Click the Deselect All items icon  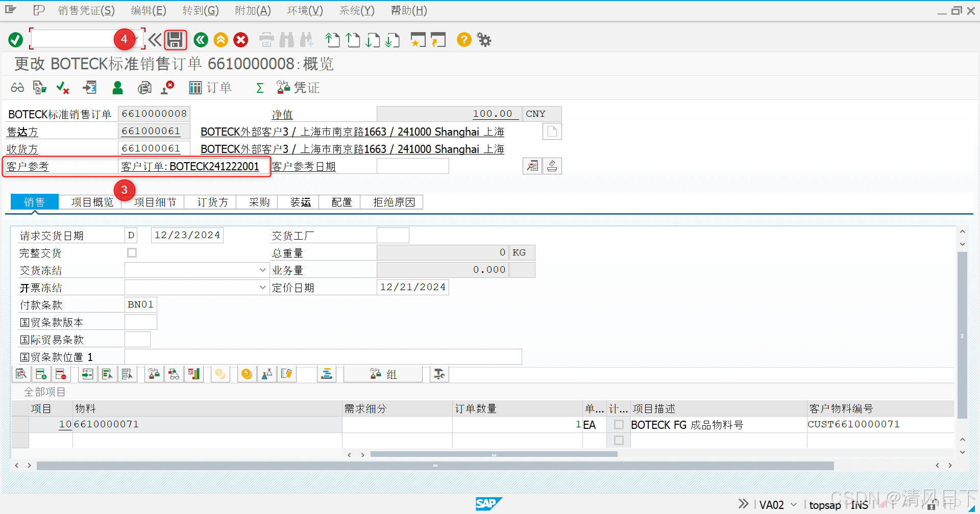[x=127, y=374]
